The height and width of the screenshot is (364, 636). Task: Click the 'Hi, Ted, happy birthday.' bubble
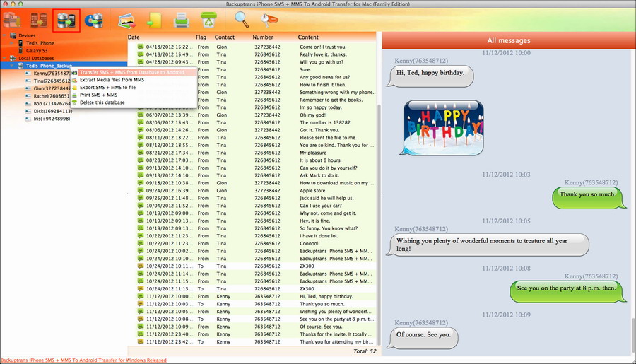click(430, 76)
